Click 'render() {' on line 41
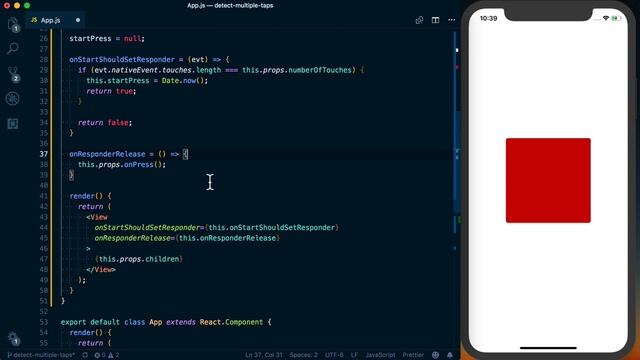Screen dimensions: 640x360 [90, 196]
